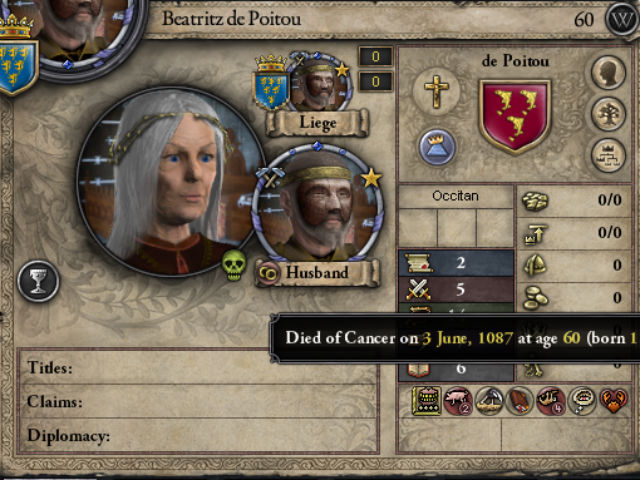This screenshot has height=480, width=640.
Task: Select the ostrich head-in-sand trait icon
Action: click(489, 401)
